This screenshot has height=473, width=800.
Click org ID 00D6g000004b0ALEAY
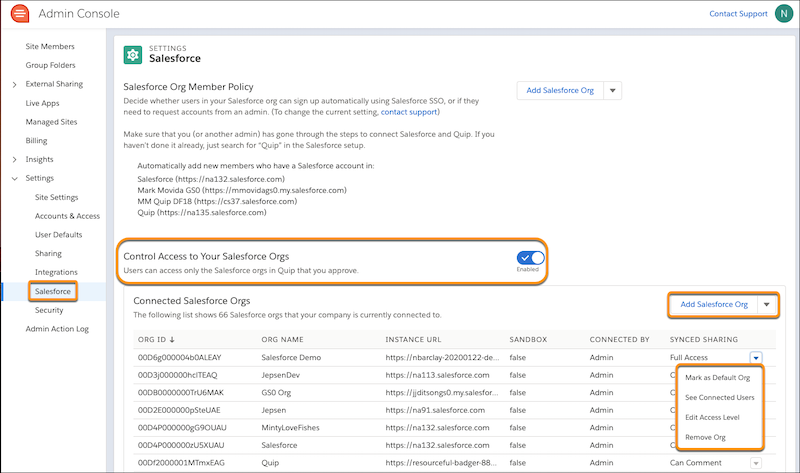click(x=180, y=358)
